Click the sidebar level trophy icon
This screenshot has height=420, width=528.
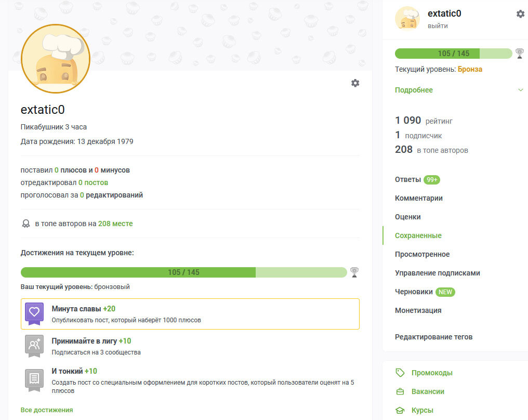click(x=519, y=53)
